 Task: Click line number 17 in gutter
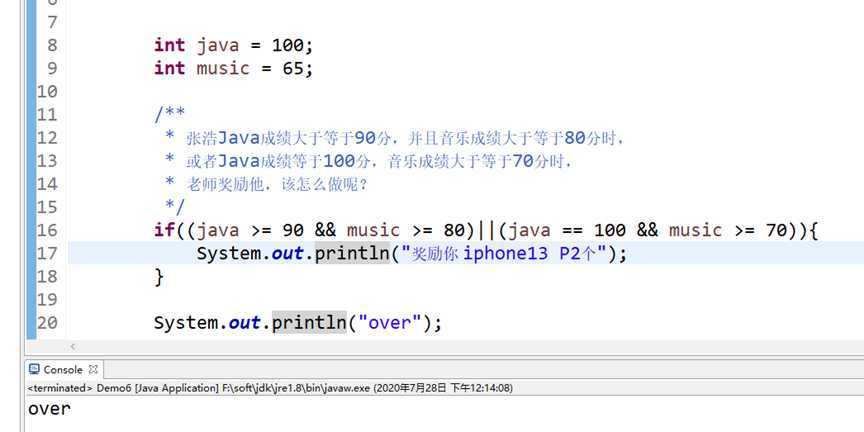(47, 253)
